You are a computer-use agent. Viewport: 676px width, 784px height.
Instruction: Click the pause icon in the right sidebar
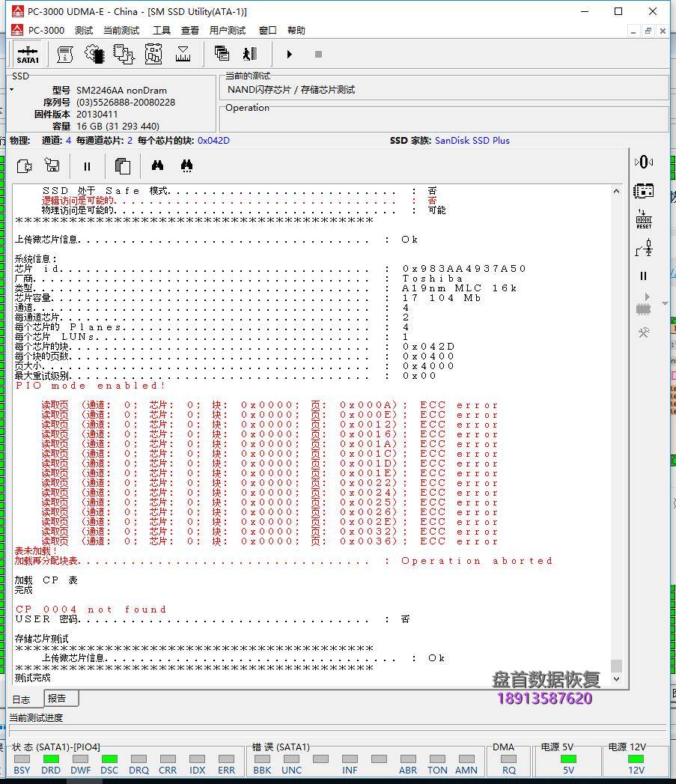click(644, 276)
